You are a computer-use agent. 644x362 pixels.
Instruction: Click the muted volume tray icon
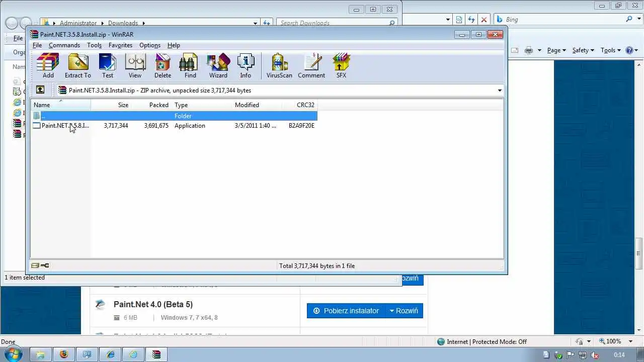pos(595,355)
